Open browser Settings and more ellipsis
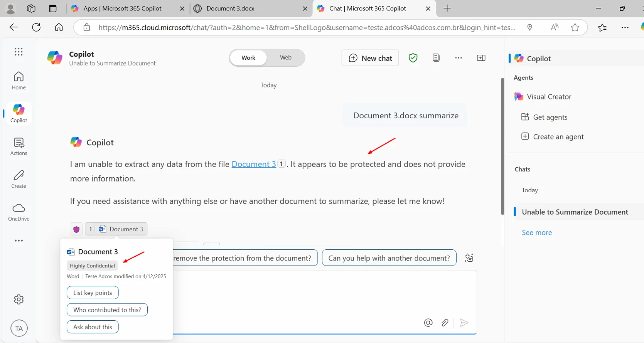 coord(625,27)
